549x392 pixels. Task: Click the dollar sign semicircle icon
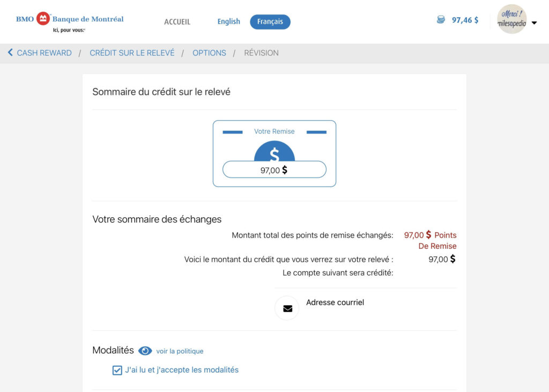tap(274, 154)
